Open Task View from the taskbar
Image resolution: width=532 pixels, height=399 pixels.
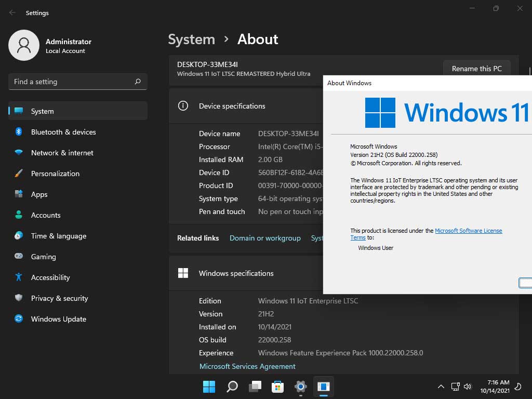[x=255, y=387]
